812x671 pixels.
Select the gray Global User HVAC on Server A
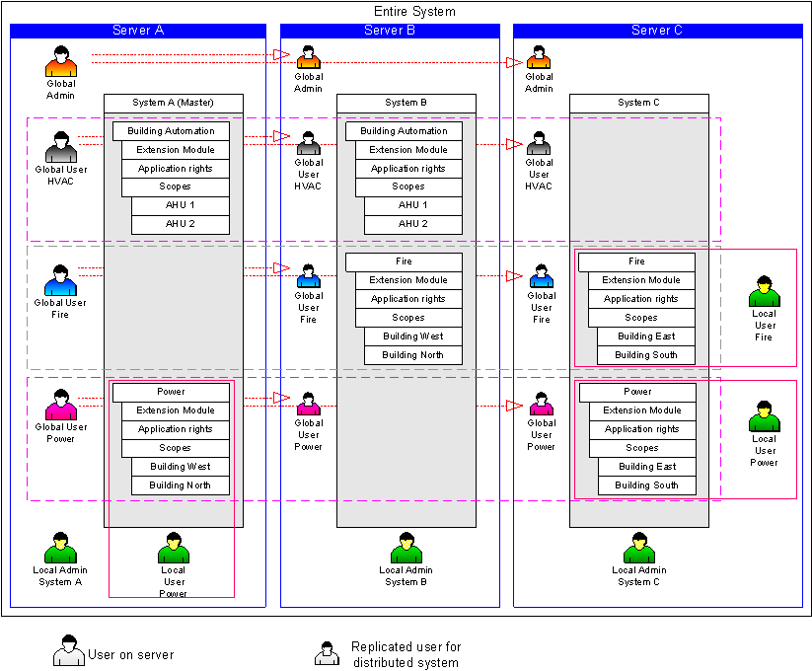[x=61, y=147]
